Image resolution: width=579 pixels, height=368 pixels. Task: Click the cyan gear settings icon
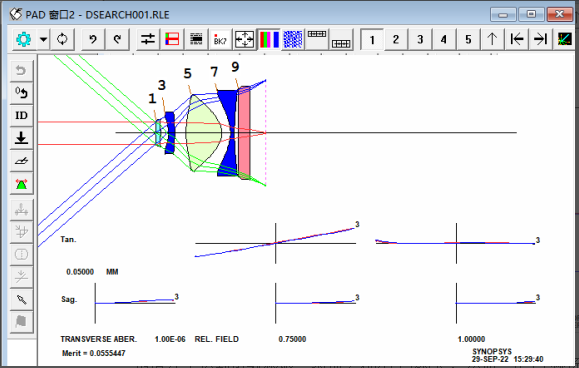click(24, 39)
